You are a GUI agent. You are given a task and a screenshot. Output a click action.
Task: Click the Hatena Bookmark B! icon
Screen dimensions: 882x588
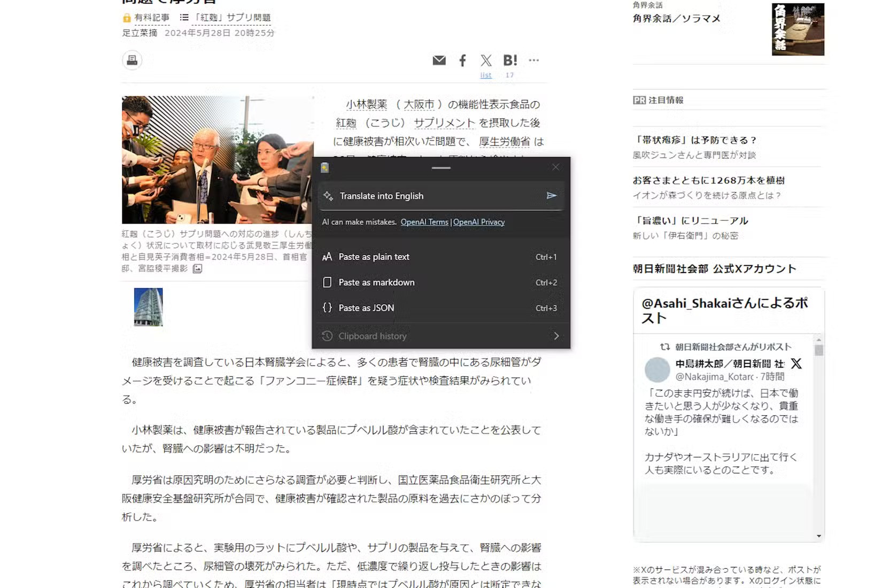click(510, 60)
